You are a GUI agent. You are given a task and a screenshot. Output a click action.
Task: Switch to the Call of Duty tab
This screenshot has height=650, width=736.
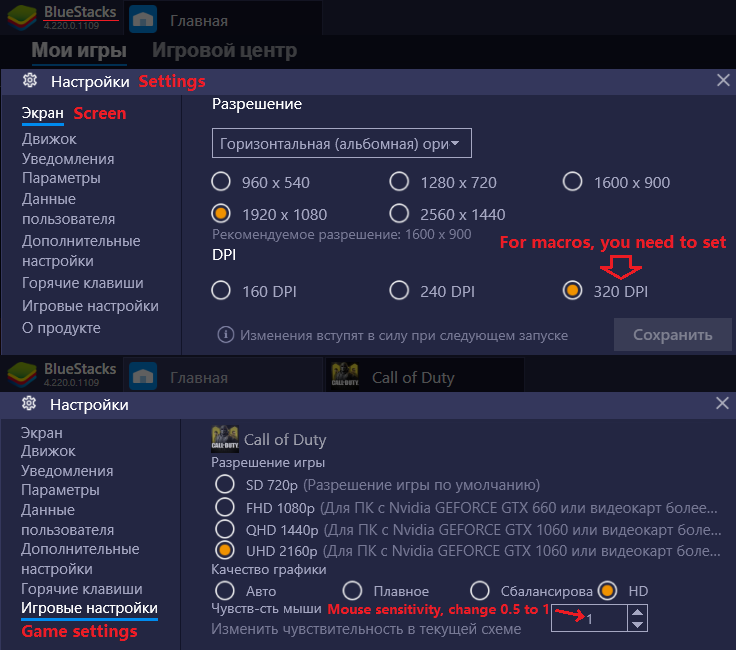(x=425, y=376)
